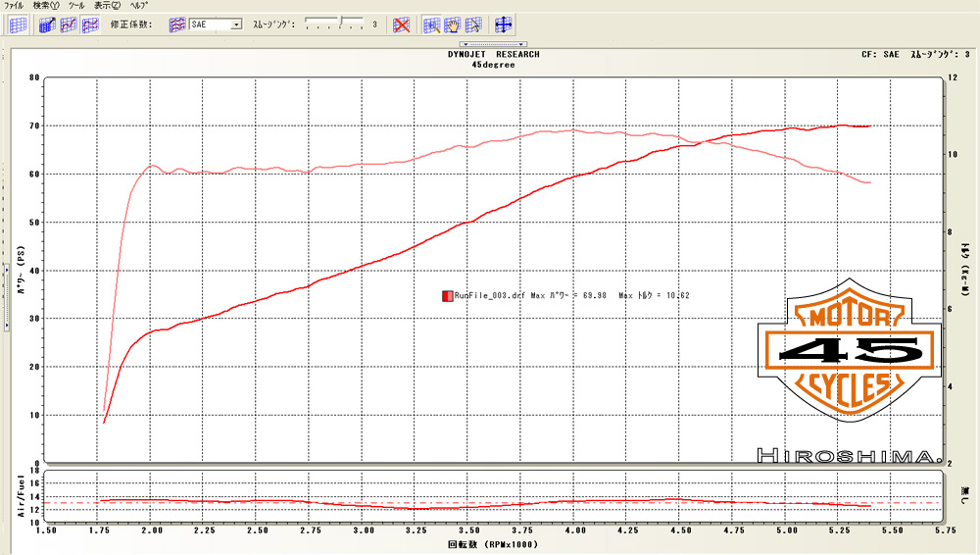Open the 検索(V) menu
This screenshot has height=555, width=980.
[45, 5]
